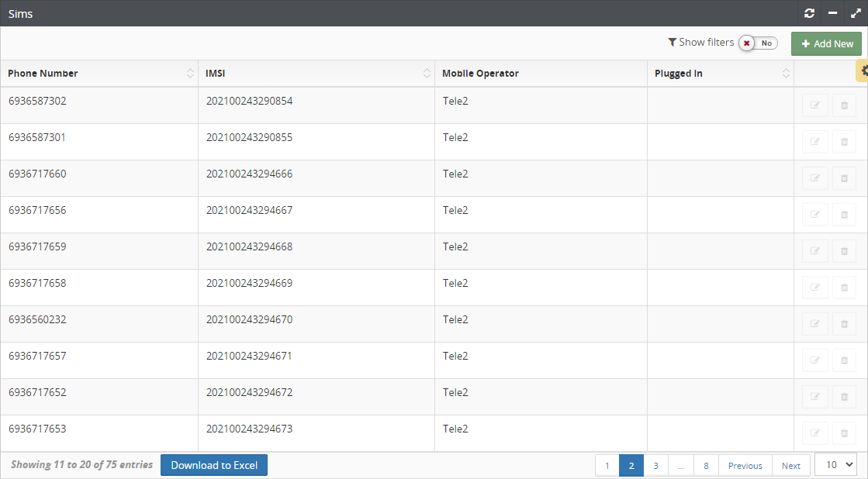
Task: Click the refresh icon in Sims header
Action: click(x=810, y=13)
